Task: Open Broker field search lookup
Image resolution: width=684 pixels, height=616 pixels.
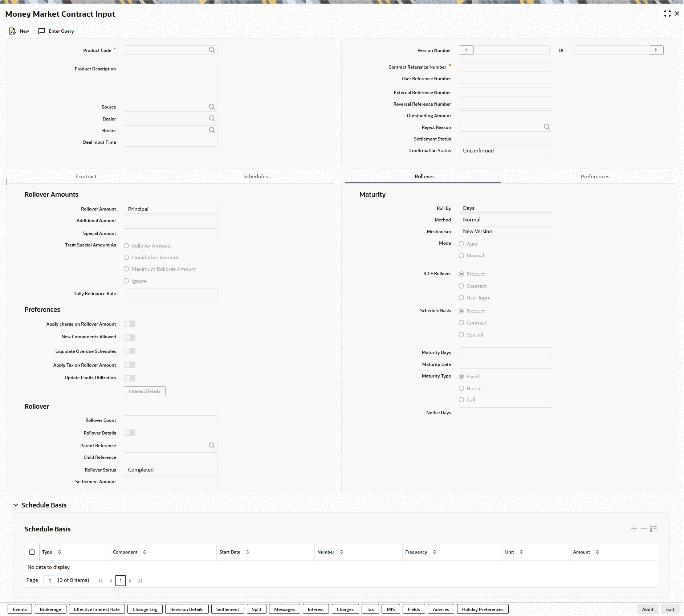Action: [212, 130]
